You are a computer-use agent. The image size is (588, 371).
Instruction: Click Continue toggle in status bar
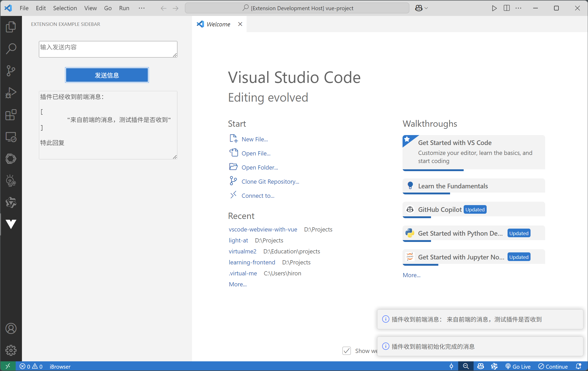(553, 367)
